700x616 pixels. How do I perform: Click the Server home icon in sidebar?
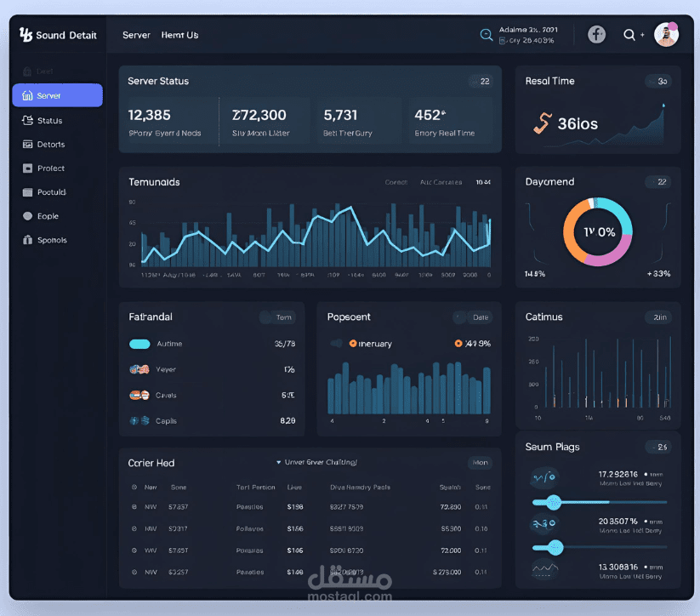27,95
